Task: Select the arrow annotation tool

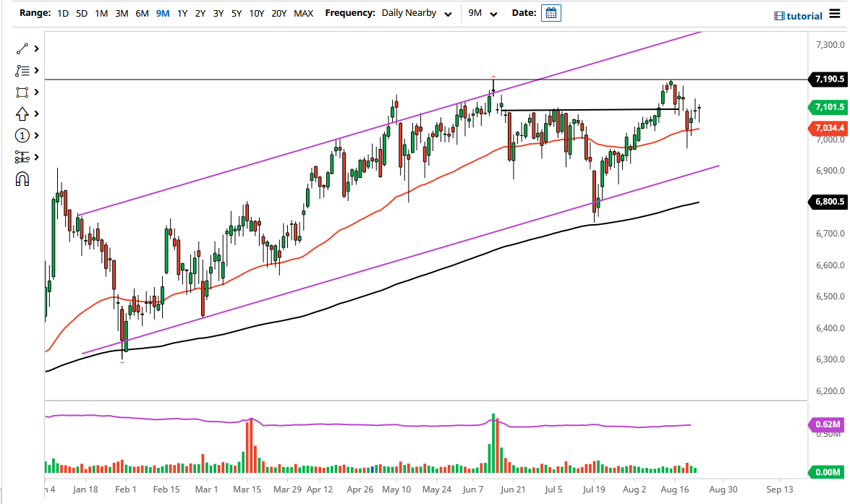Action: click(x=22, y=114)
